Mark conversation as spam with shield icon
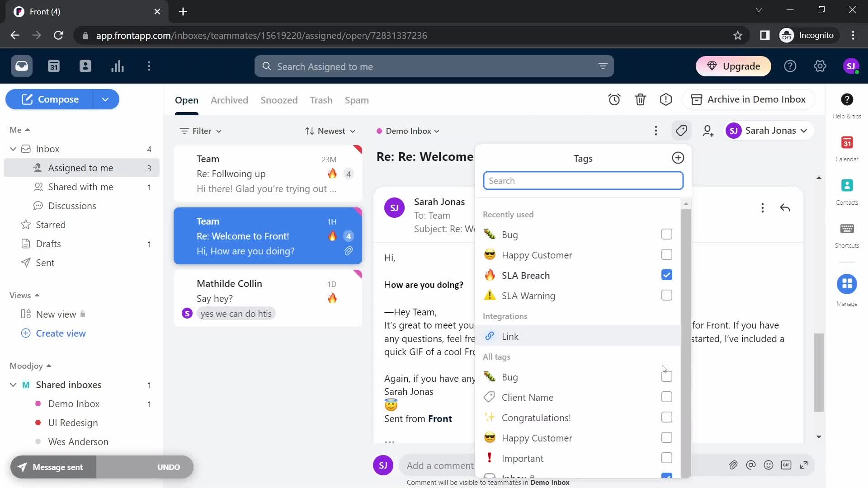 [x=666, y=99]
